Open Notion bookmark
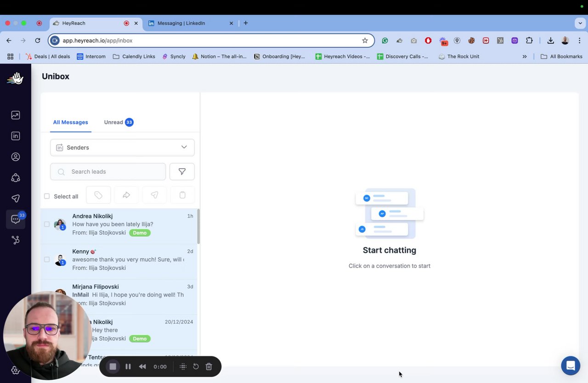Image resolution: width=588 pixels, height=383 pixels. [219, 57]
